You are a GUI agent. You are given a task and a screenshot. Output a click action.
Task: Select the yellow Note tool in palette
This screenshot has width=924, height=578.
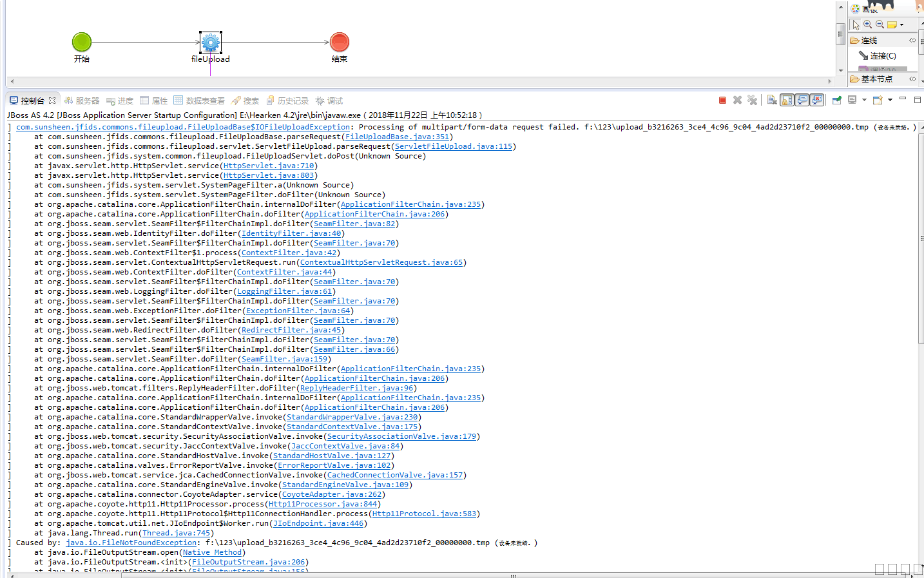892,24
